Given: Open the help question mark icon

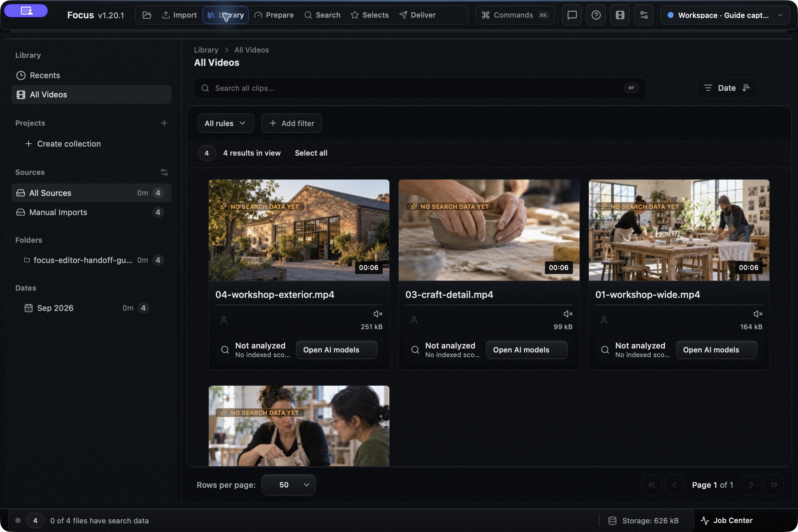Looking at the screenshot, I should tap(596, 15).
